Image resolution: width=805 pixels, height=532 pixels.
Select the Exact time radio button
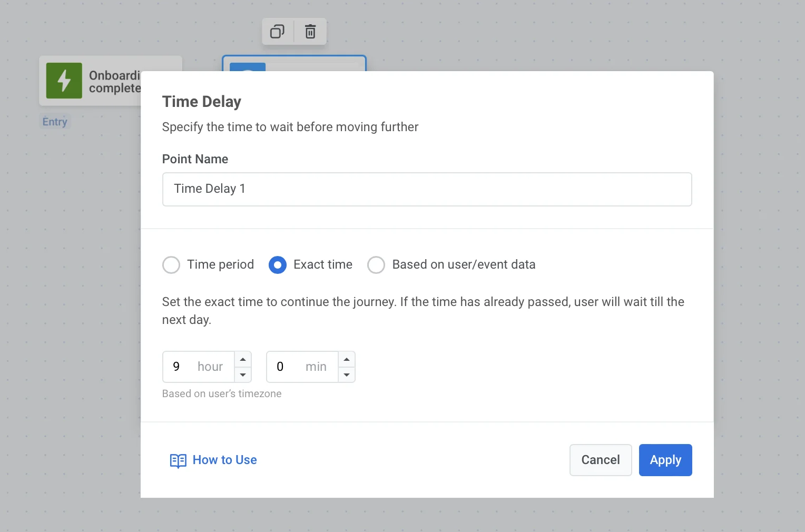click(x=278, y=265)
